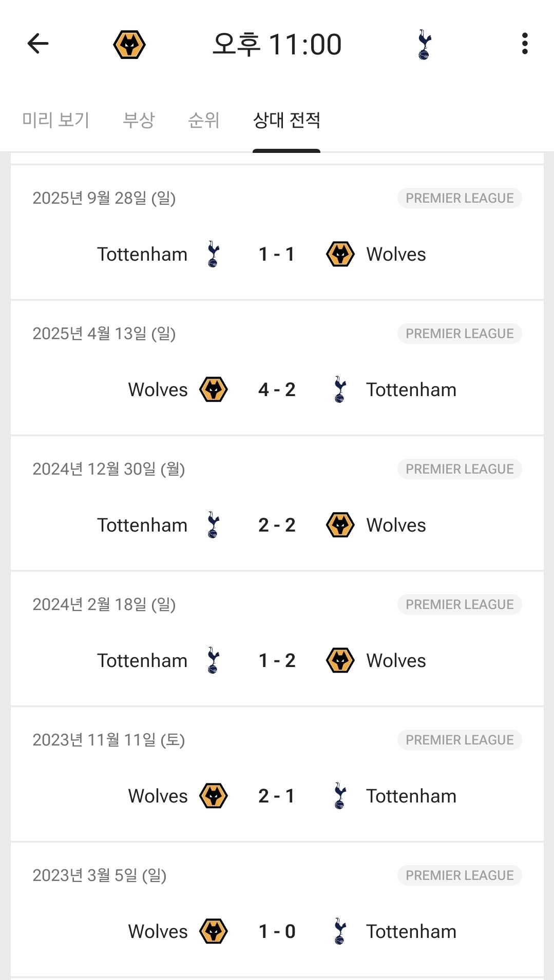Tap the Tottenham crest in the header
The image size is (554, 980).
tap(424, 45)
